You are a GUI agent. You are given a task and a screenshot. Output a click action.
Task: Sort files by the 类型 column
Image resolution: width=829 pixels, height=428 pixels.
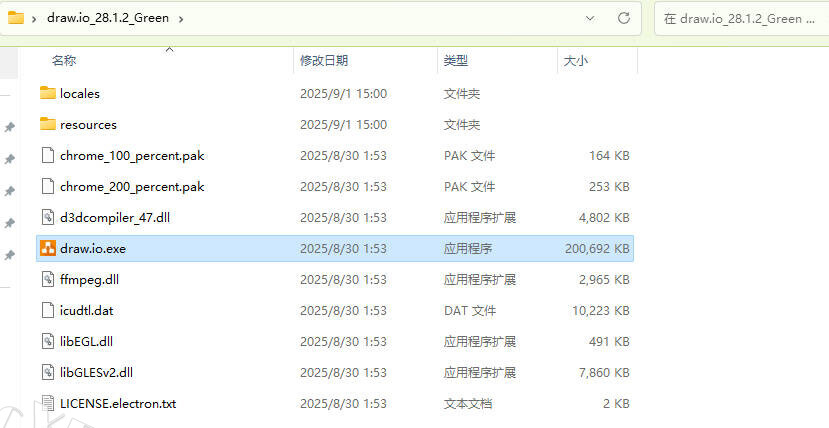tap(456, 61)
